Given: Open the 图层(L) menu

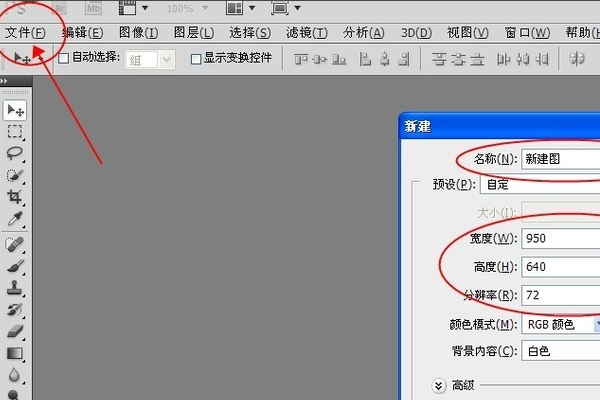Looking at the screenshot, I should click(x=194, y=33).
